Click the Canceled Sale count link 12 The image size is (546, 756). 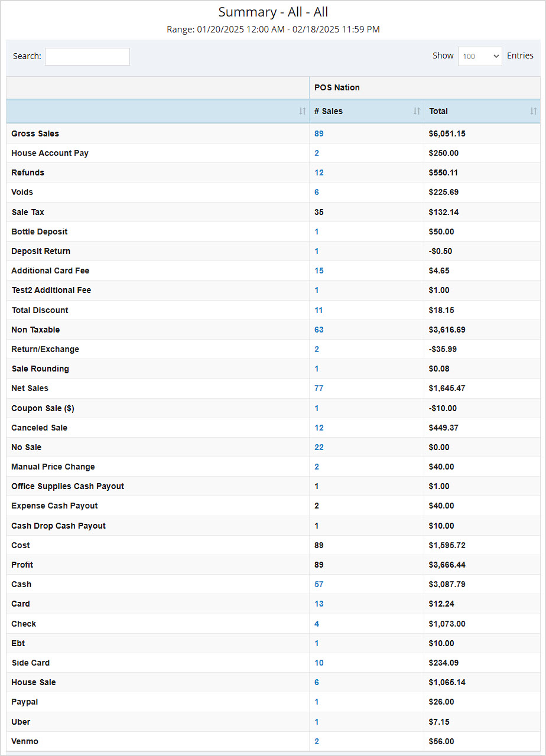click(319, 428)
